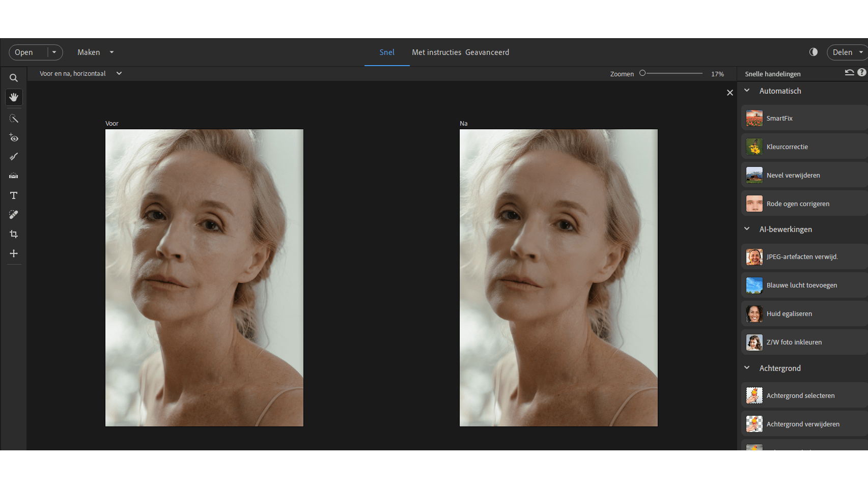Choose the teeth whitening brush tool

(14, 157)
